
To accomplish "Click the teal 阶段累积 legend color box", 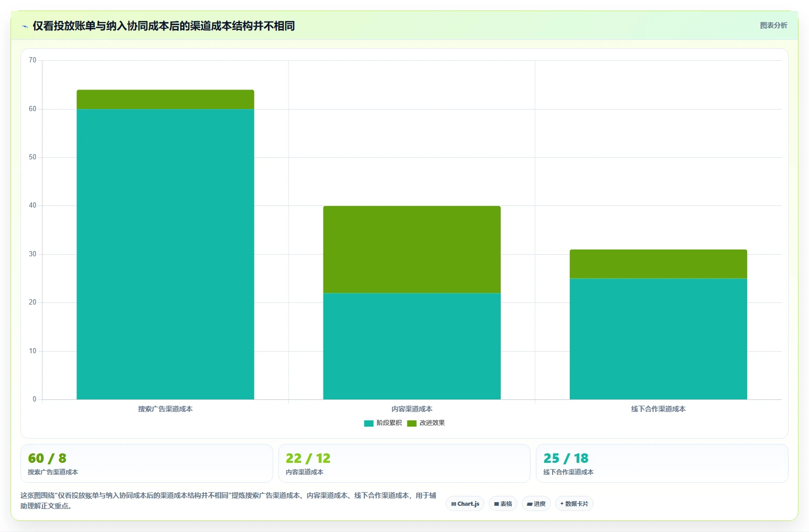I will coord(369,424).
